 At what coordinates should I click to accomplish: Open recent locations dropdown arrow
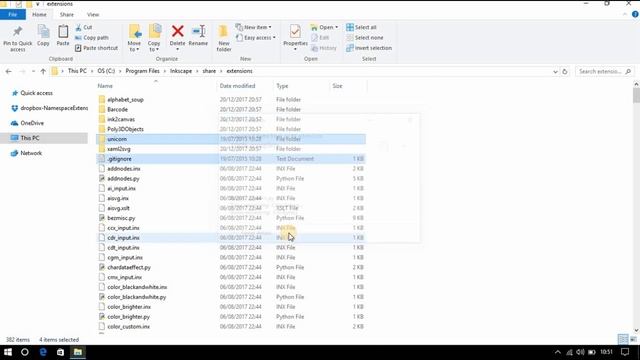pyautogui.click(x=33, y=71)
